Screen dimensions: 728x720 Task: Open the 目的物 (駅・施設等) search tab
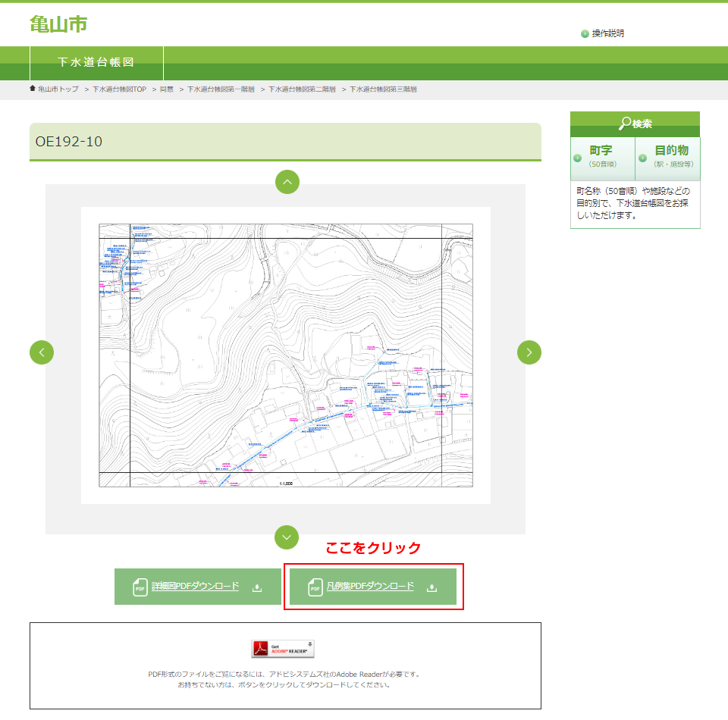(x=668, y=158)
